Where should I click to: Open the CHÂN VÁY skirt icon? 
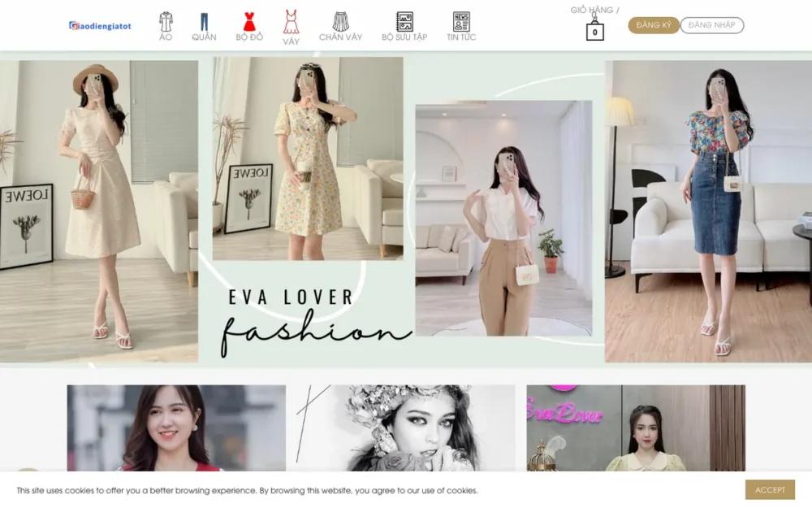340,22
